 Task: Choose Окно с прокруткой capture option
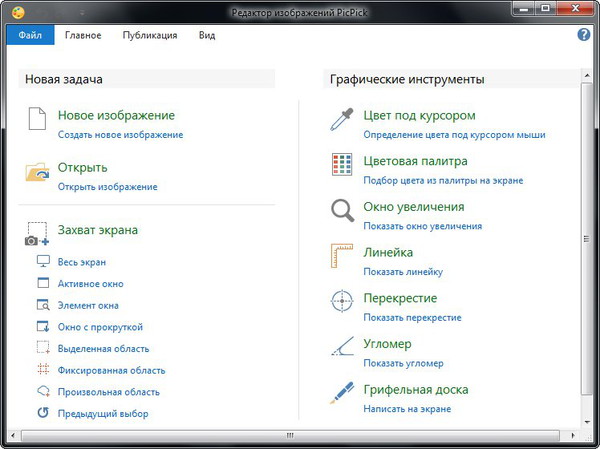click(100, 327)
